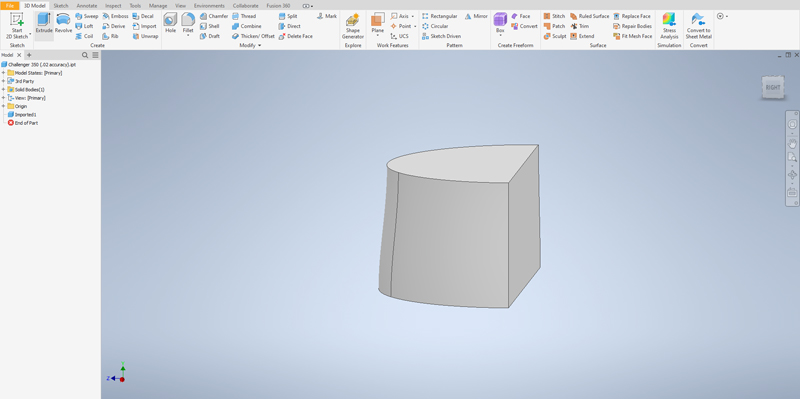800x399 pixels.
Task: Choose the Shell tool
Action: click(210, 26)
